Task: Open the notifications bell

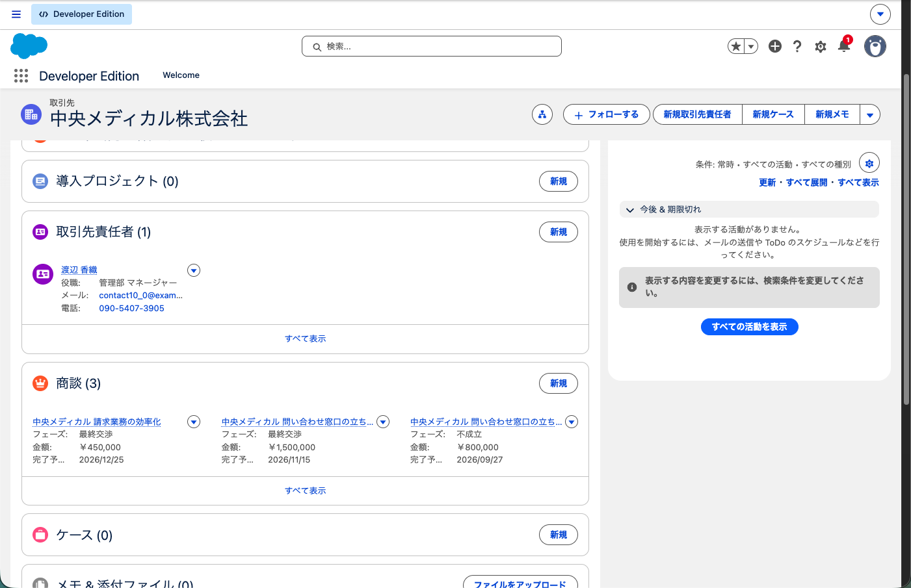Action: click(x=844, y=45)
